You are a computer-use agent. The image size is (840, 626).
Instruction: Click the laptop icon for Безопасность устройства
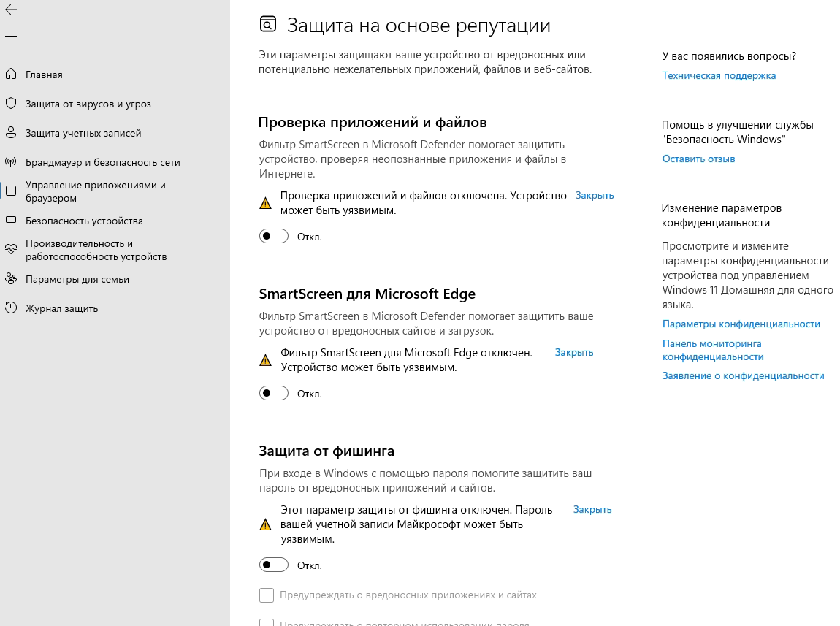11,220
